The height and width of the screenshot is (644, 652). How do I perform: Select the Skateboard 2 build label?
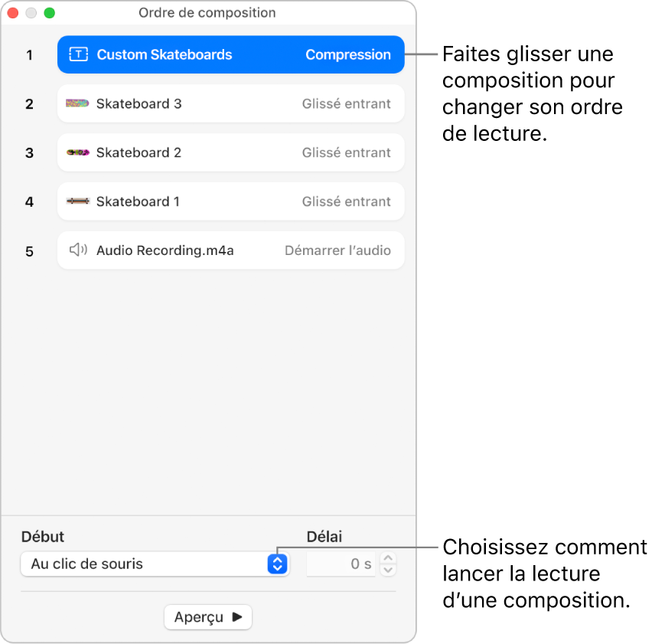[x=139, y=152]
